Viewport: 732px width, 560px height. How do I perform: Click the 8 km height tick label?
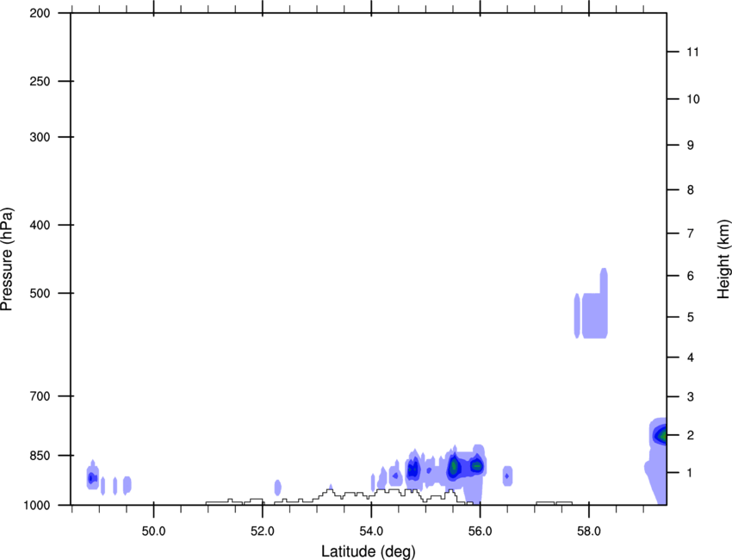691,190
